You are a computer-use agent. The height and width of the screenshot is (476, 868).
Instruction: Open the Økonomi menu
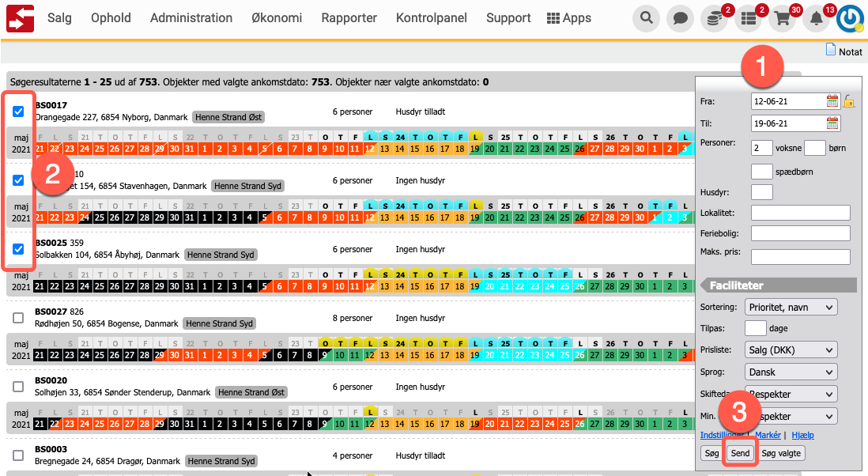[x=277, y=17]
